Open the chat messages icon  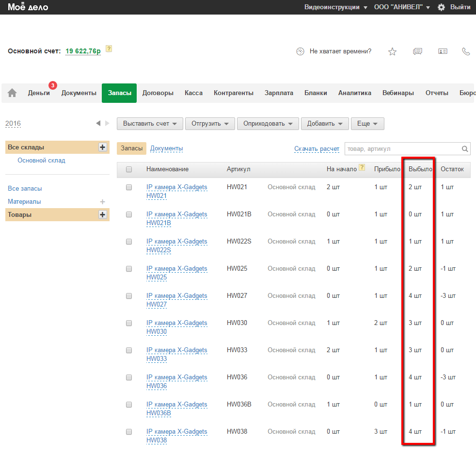(417, 51)
